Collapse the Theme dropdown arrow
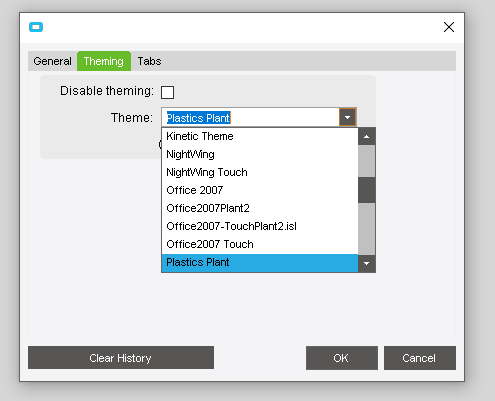The height and width of the screenshot is (401, 495). tap(347, 117)
